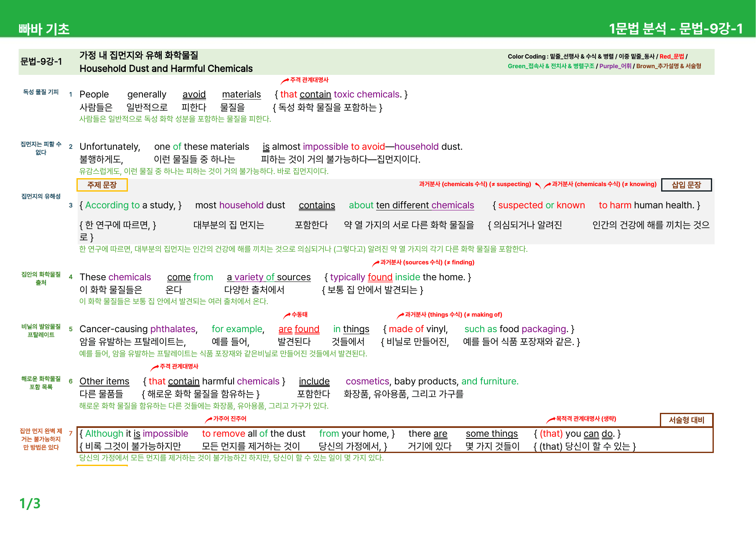Screen dimensions: 756x535
Task: Click 'a variety of sources' in sentence 4
Action: click(x=269, y=277)
